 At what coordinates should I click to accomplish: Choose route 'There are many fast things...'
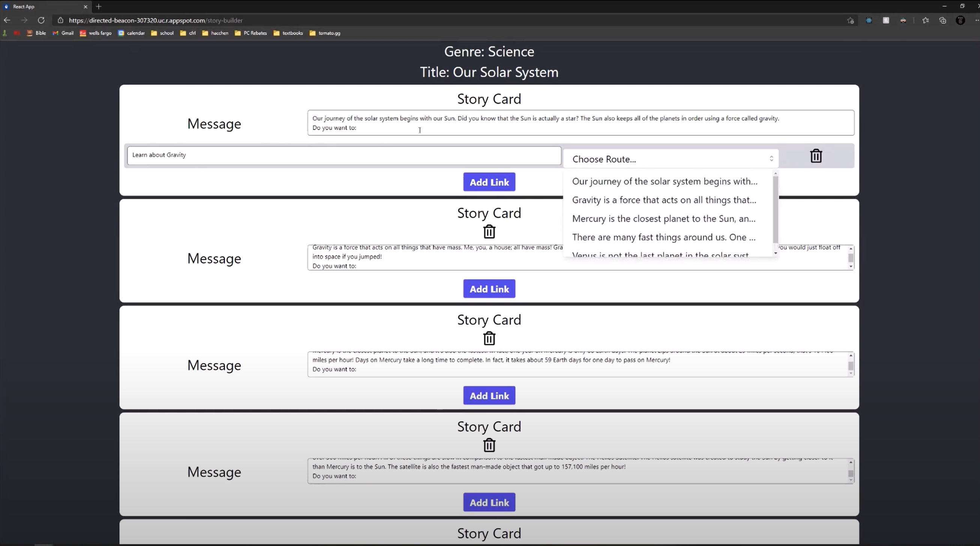[663, 237]
